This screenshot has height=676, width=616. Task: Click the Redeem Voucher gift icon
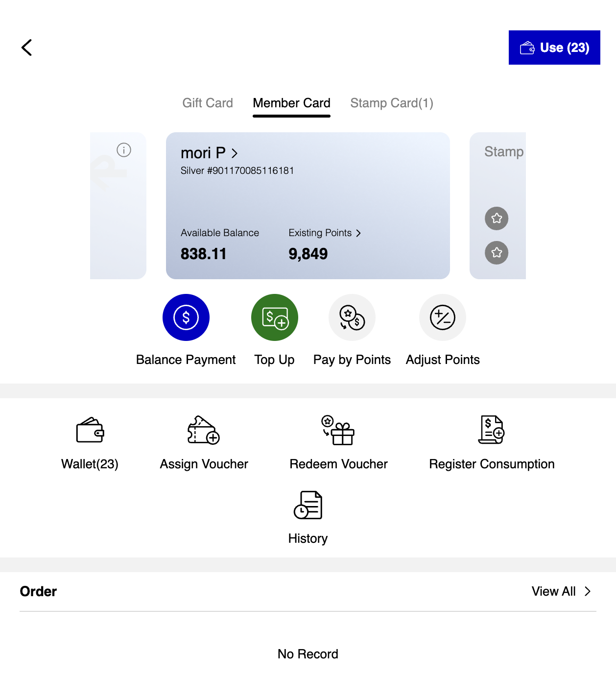(x=338, y=430)
